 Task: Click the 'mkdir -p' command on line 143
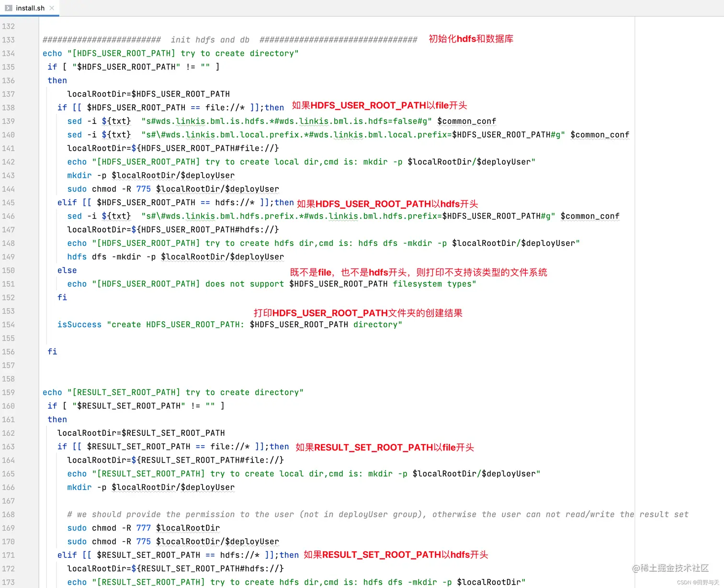151,176
